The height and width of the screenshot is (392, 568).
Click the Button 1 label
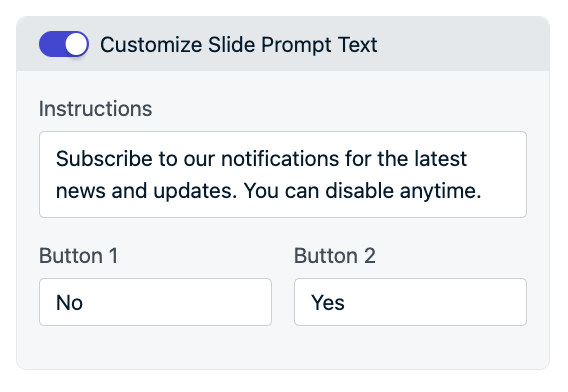pyautogui.click(x=78, y=256)
